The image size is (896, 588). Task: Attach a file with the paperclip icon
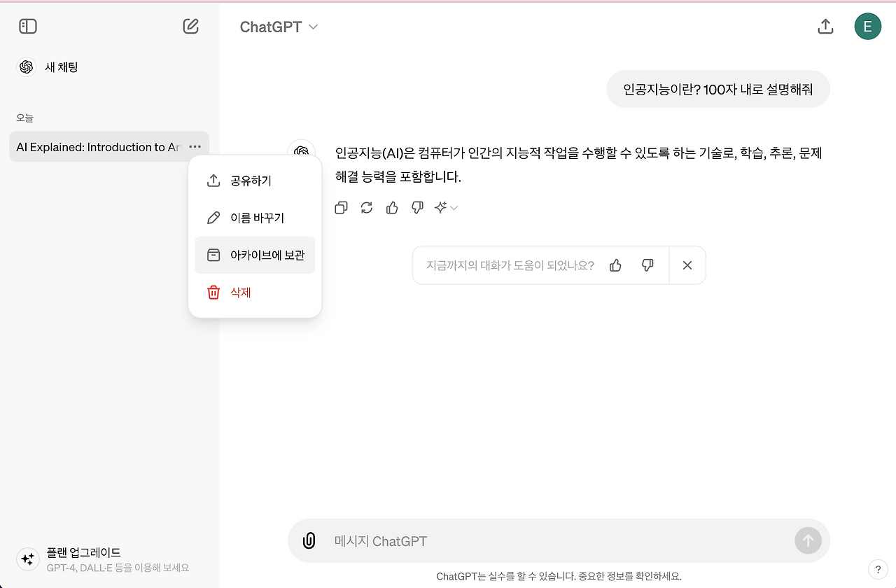pos(309,541)
